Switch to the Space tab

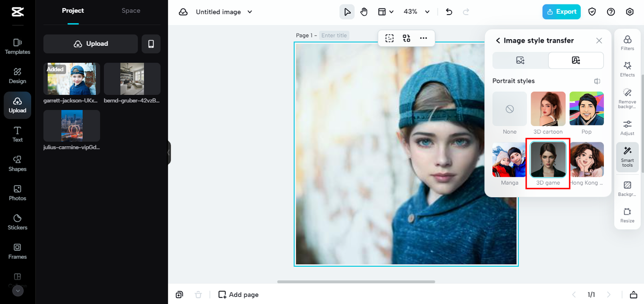(131, 11)
